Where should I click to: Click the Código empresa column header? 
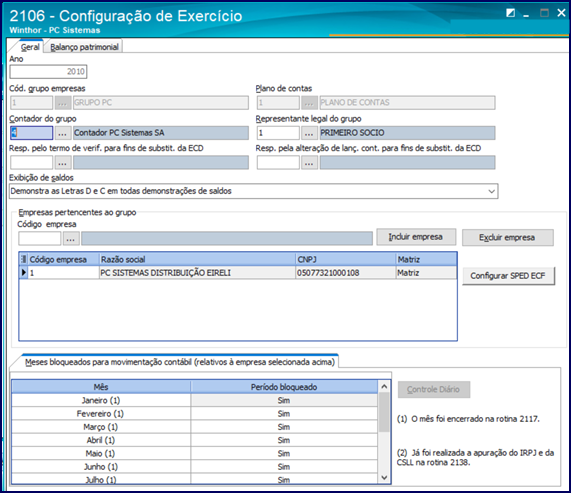click(63, 259)
